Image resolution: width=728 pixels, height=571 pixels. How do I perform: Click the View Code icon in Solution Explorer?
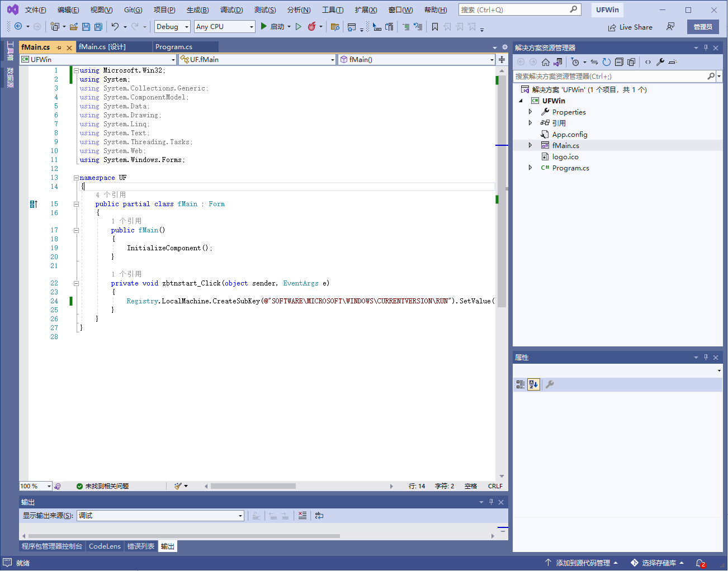(648, 62)
